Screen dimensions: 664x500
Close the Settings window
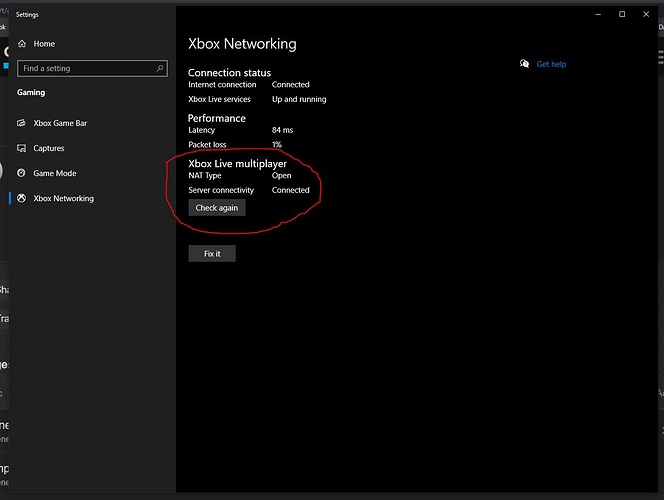(x=646, y=14)
